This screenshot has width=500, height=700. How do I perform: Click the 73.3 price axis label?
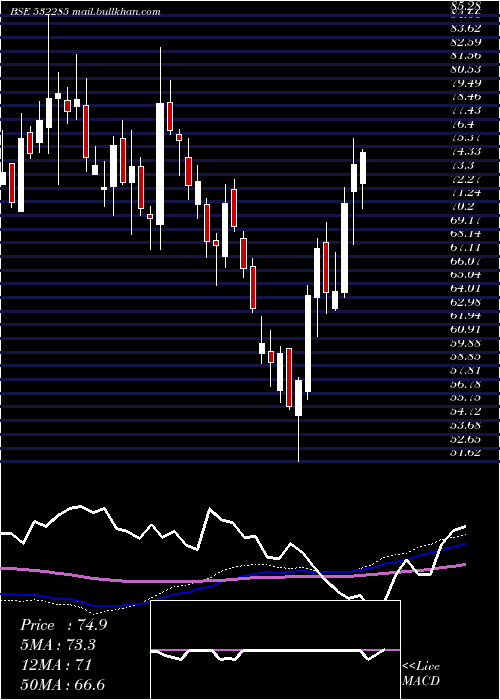coord(462,165)
